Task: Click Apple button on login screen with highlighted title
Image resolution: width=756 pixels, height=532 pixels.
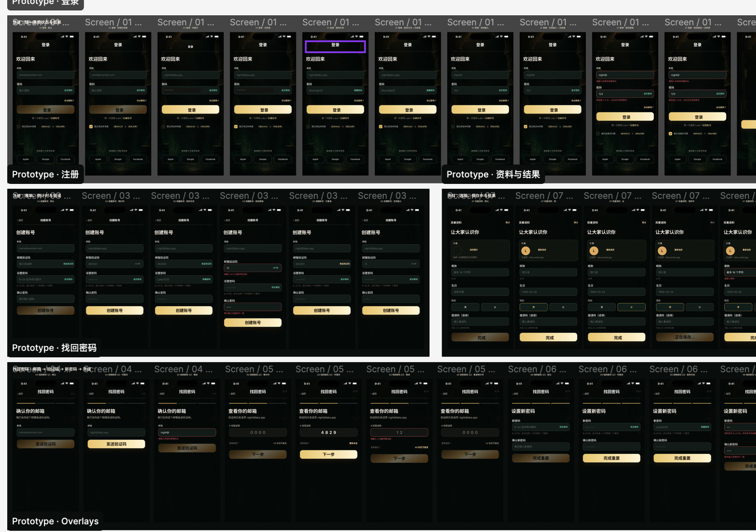Action: coord(315,159)
